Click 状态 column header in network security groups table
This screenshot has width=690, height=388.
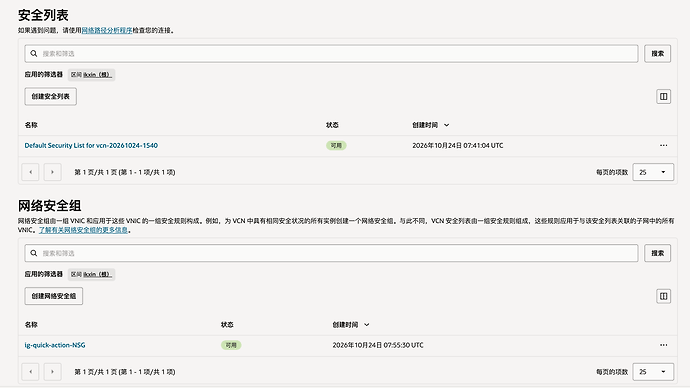tap(227, 325)
